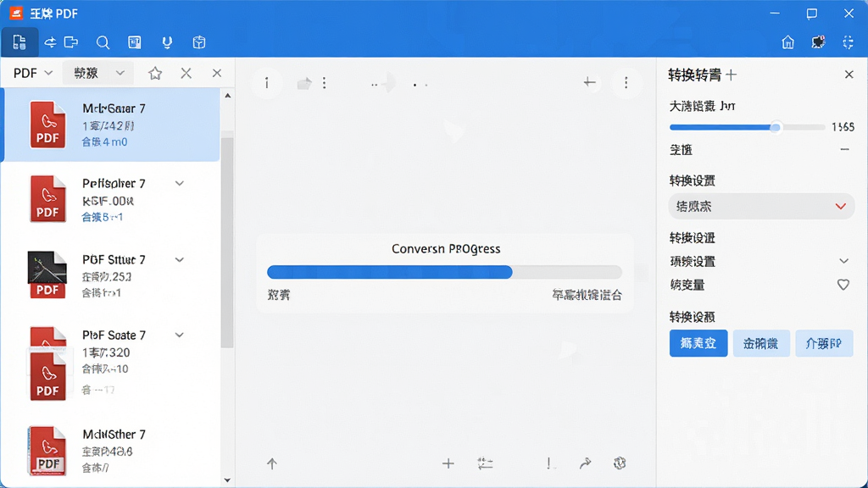
Task: Open three-dot menu next to folder icon
Action: point(325,83)
